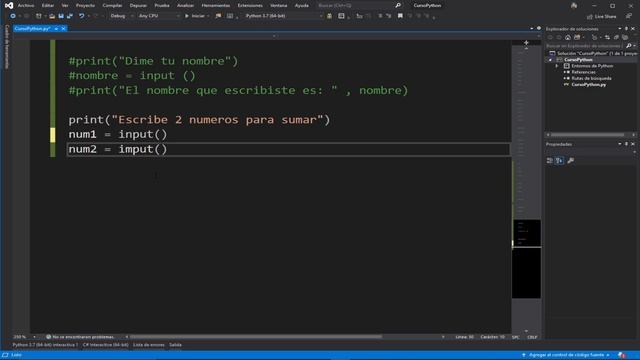Pin the CursoPython.py tab
Screen dimensions: 640x360
tap(56, 29)
